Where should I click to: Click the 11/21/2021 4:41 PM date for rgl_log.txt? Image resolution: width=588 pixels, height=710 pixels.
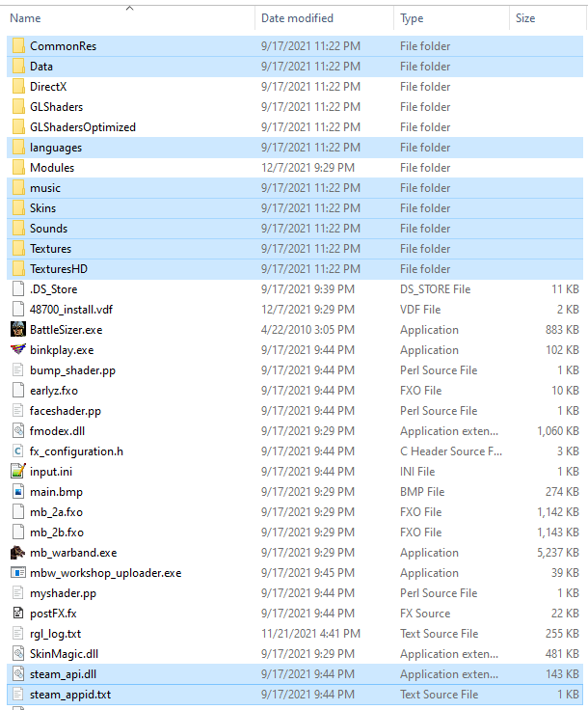tap(310, 634)
